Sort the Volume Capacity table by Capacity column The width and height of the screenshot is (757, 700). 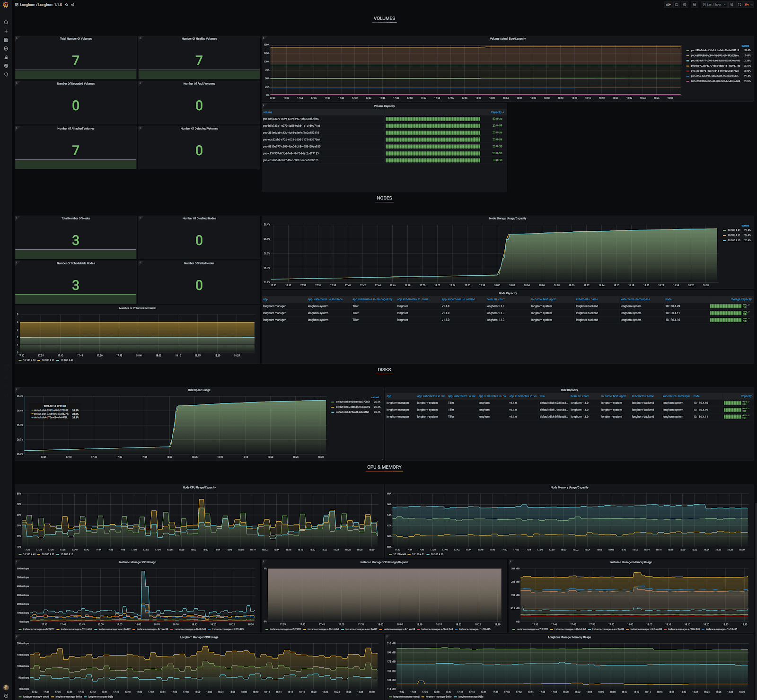(x=497, y=112)
